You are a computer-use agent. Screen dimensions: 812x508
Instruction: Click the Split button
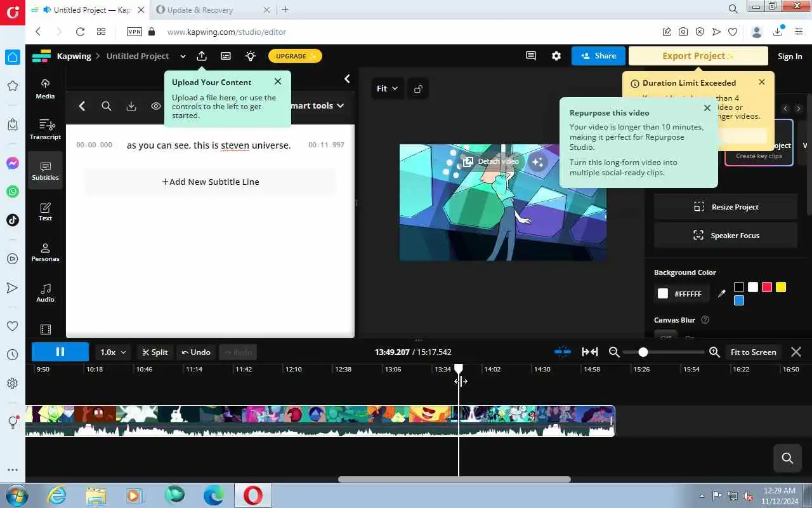pos(155,352)
